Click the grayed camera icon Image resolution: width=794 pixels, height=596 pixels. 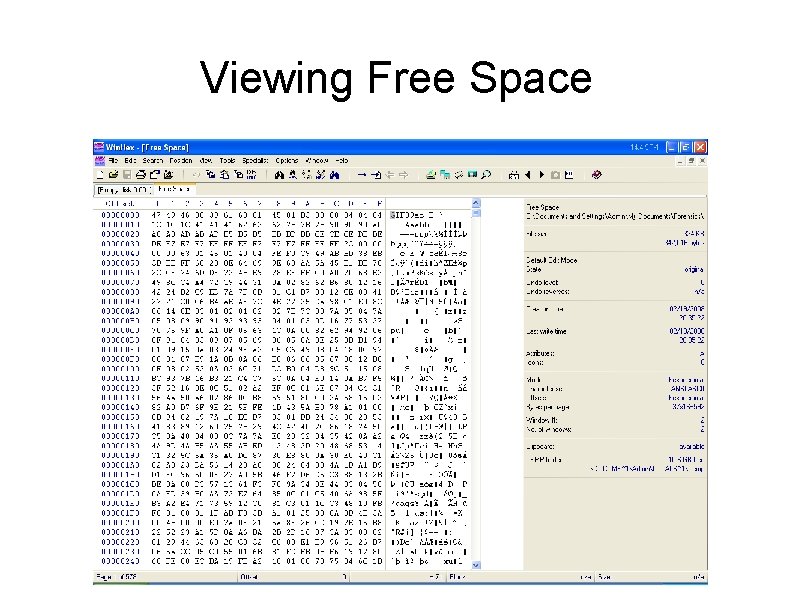click(x=555, y=175)
